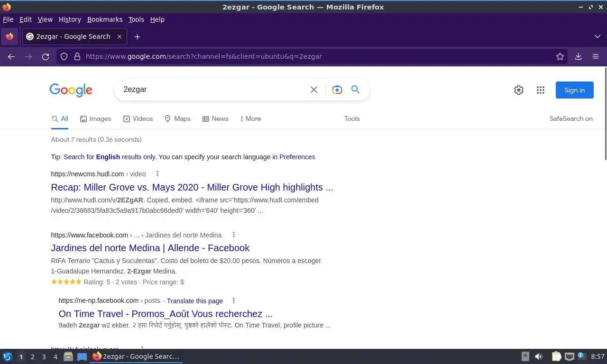Image resolution: width=607 pixels, height=364 pixels.
Task: Reload the current page
Action: coord(46,56)
